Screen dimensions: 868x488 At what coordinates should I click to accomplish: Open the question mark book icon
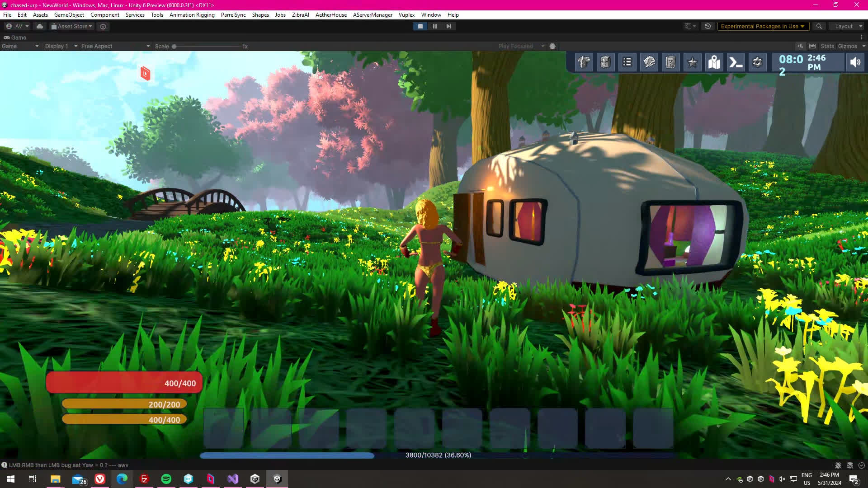point(670,62)
